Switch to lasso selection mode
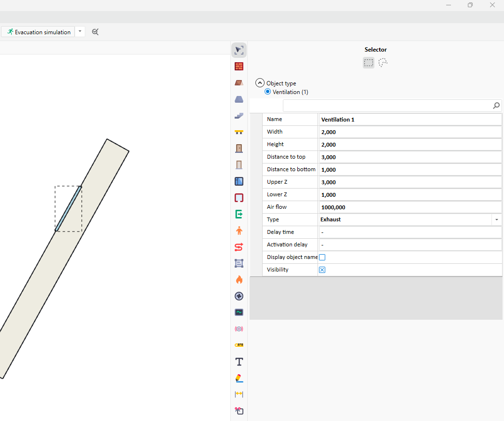 tap(383, 63)
